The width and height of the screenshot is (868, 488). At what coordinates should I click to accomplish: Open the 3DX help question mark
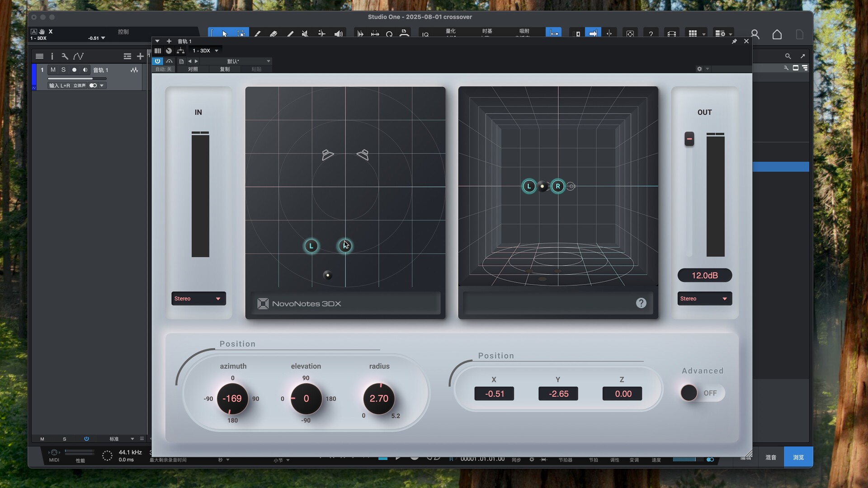pyautogui.click(x=641, y=303)
